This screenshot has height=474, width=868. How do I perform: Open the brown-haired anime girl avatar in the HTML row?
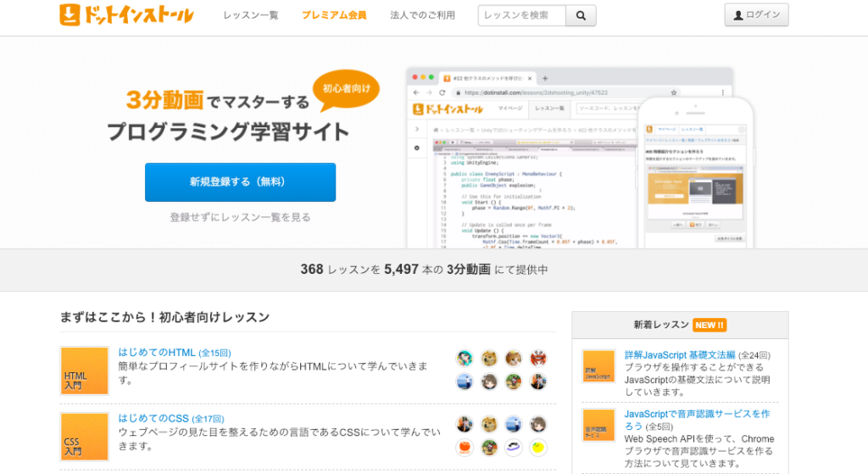pyautogui.click(x=489, y=382)
